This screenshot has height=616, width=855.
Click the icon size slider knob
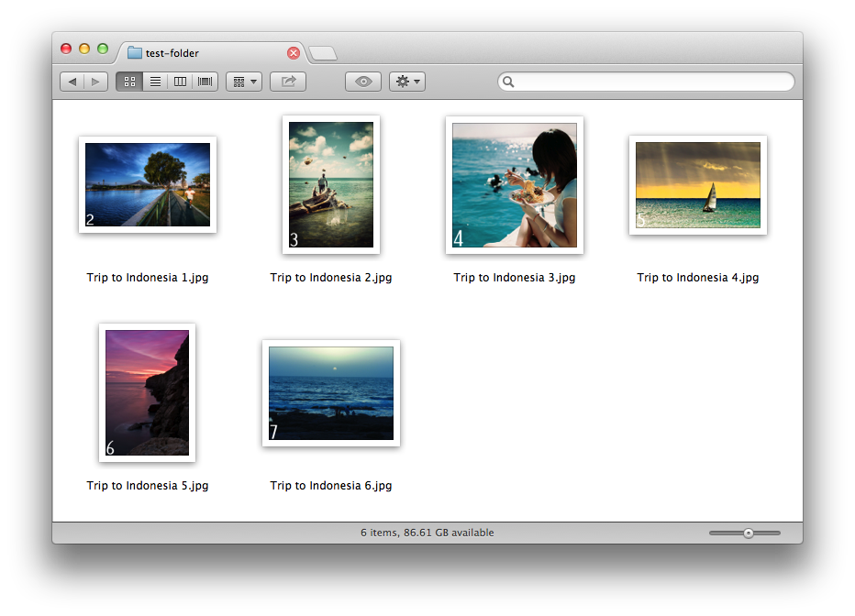(749, 533)
